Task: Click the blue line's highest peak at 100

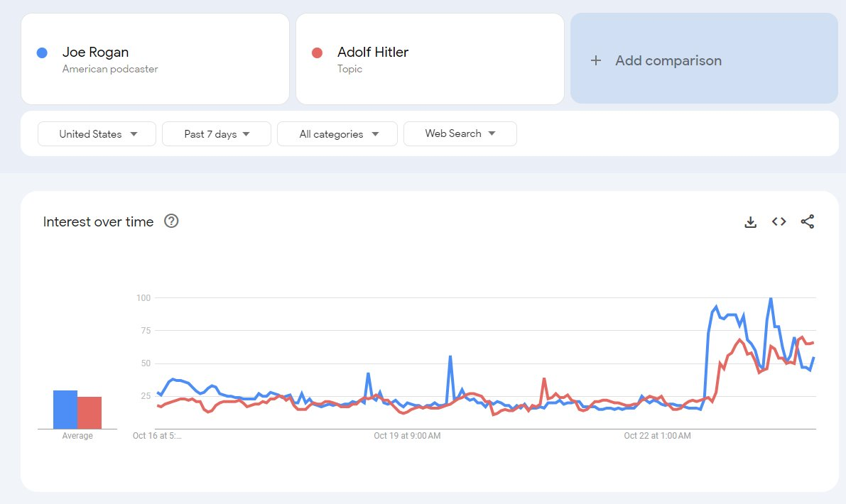Action: (x=771, y=299)
